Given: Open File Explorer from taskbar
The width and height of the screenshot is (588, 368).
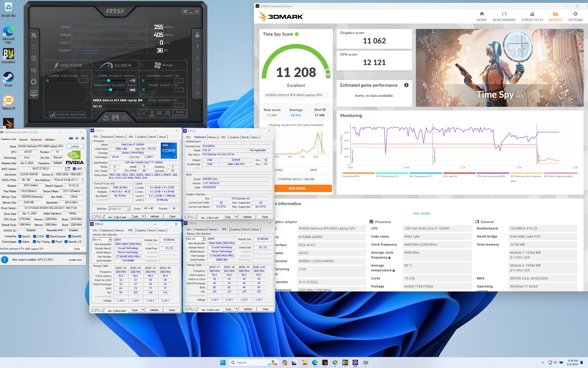Looking at the screenshot, I should click(x=304, y=362).
